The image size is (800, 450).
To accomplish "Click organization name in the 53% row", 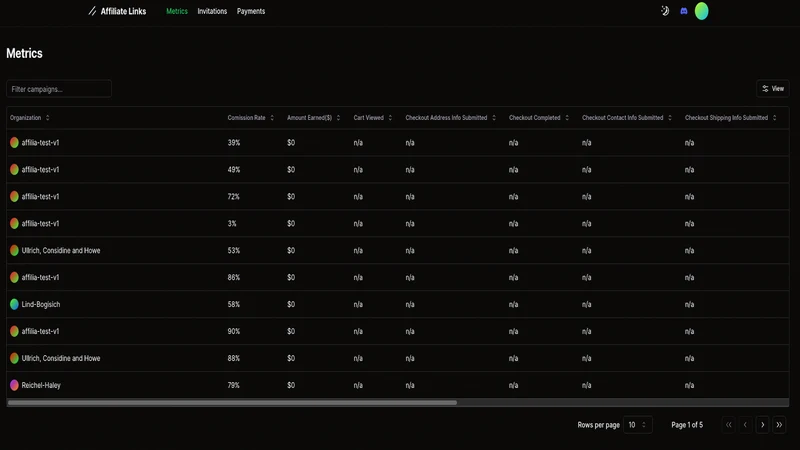I will click(x=61, y=251).
